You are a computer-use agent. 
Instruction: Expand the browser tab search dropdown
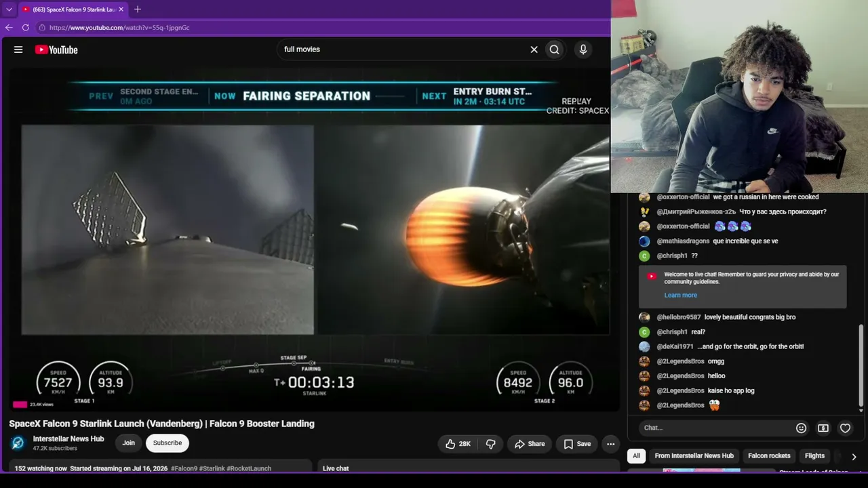point(9,9)
